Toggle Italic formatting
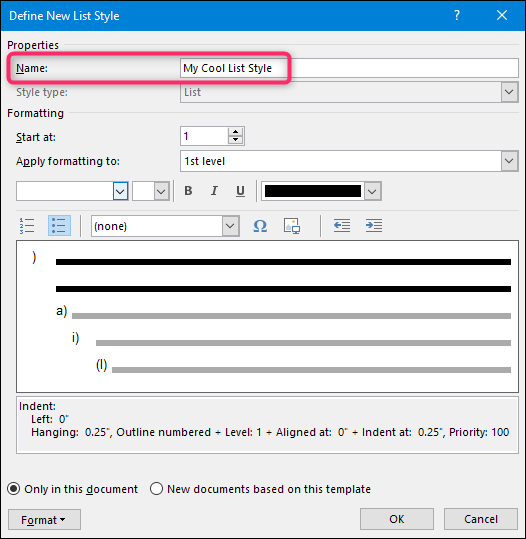This screenshot has height=539, width=526. coord(214,191)
